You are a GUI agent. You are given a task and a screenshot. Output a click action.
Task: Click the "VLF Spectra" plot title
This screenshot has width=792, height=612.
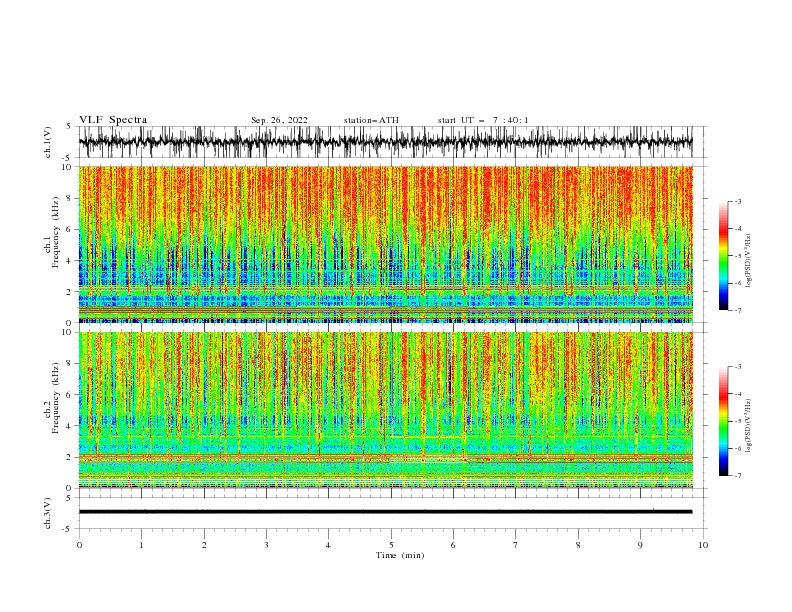coord(113,120)
